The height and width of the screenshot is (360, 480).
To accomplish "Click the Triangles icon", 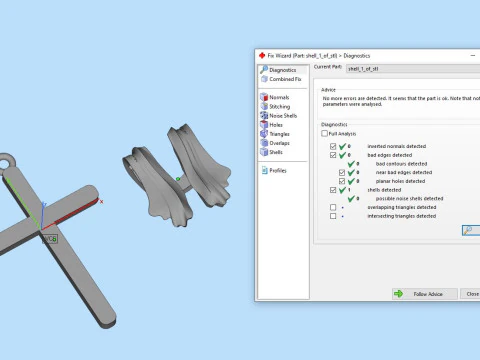I will [x=264, y=133].
